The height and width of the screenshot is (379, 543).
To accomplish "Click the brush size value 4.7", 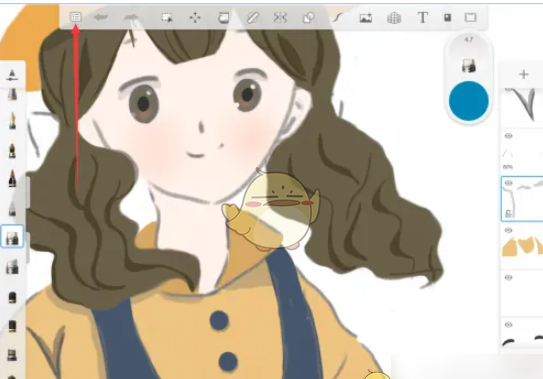I will point(469,39).
